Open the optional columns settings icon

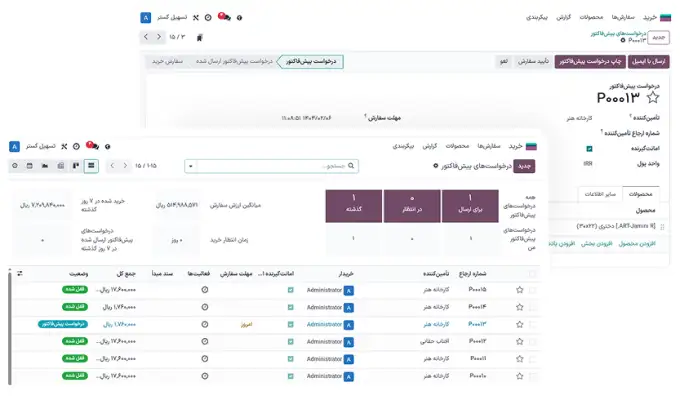click(20, 274)
